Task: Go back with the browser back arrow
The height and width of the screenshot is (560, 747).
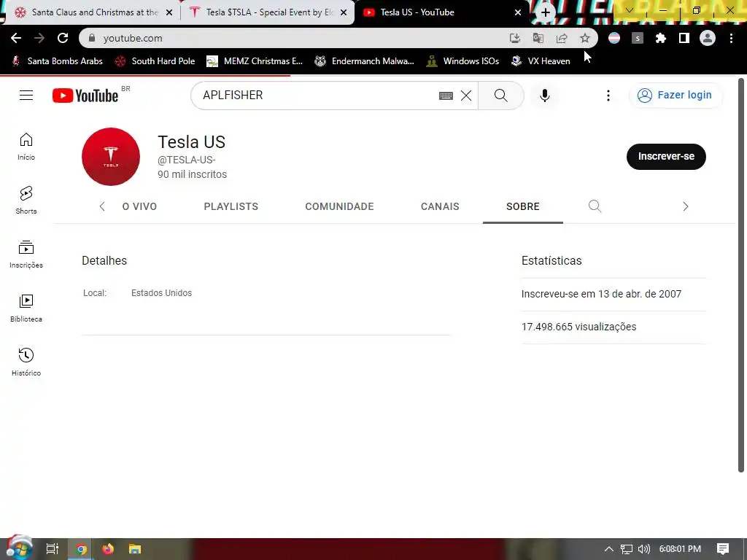Action: pos(16,38)
